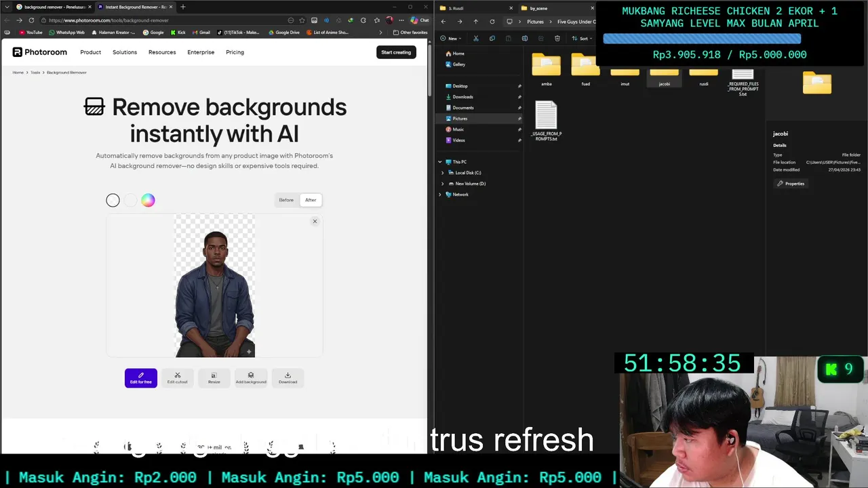Screen dimensions: 868x488
Task: Follow the Home breadcrumb link
Action: 18,73
